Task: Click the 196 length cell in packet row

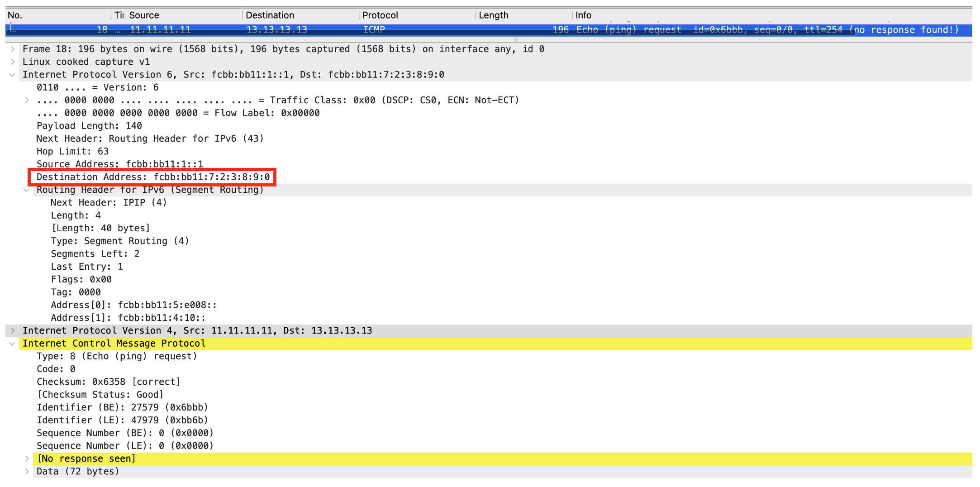Action: coord(561,30)
